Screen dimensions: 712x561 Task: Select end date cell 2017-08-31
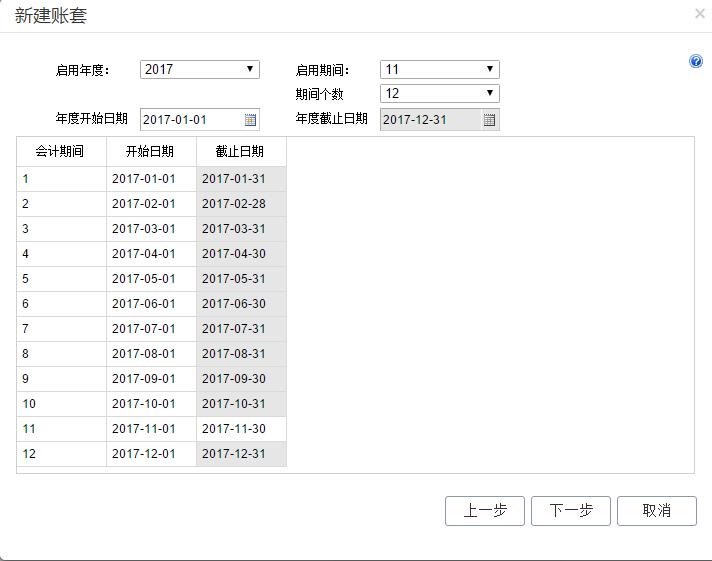click(241, 354)
